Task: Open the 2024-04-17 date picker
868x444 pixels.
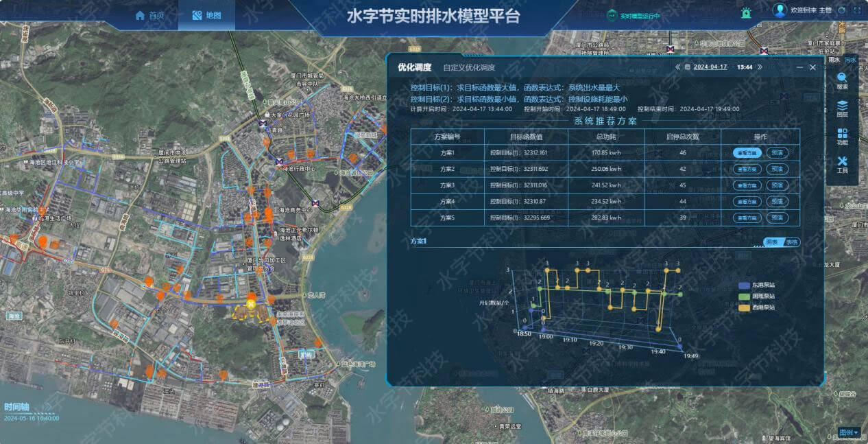Action: click(710, 67)
